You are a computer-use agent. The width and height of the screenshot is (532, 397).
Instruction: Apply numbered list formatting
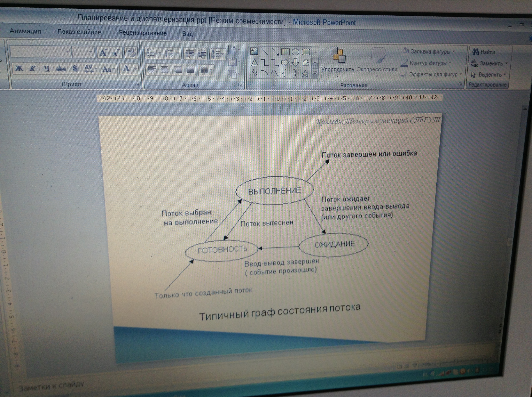pos(170,53)
